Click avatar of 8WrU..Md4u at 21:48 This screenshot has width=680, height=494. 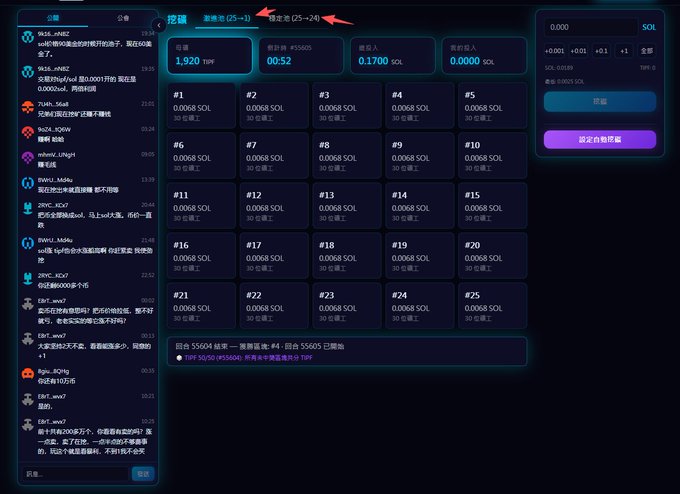[x=28, y=243]
